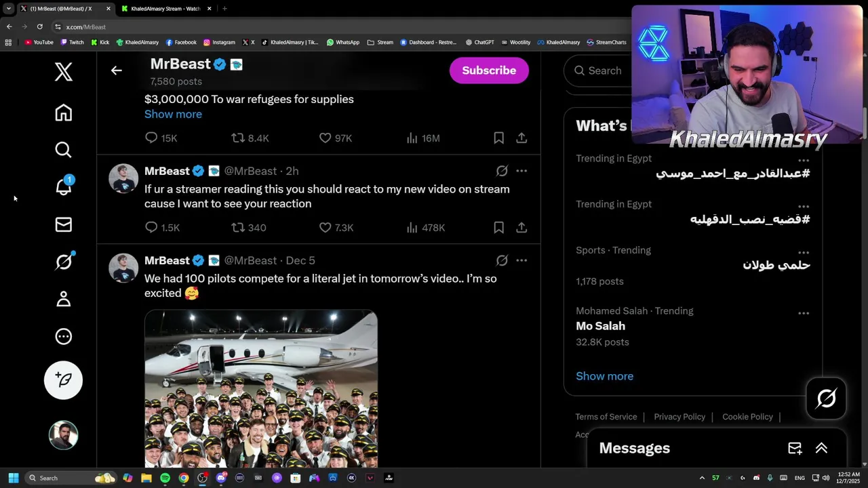This screenshot has height=488, width=868.
Task: Open StreamCharts bookmark
Action: 606,42
